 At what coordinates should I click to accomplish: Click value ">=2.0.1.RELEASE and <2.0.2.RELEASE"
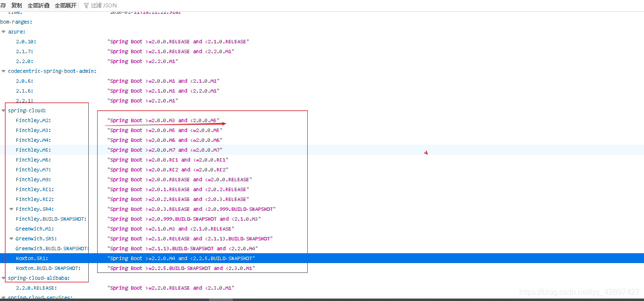click(178, 189)
